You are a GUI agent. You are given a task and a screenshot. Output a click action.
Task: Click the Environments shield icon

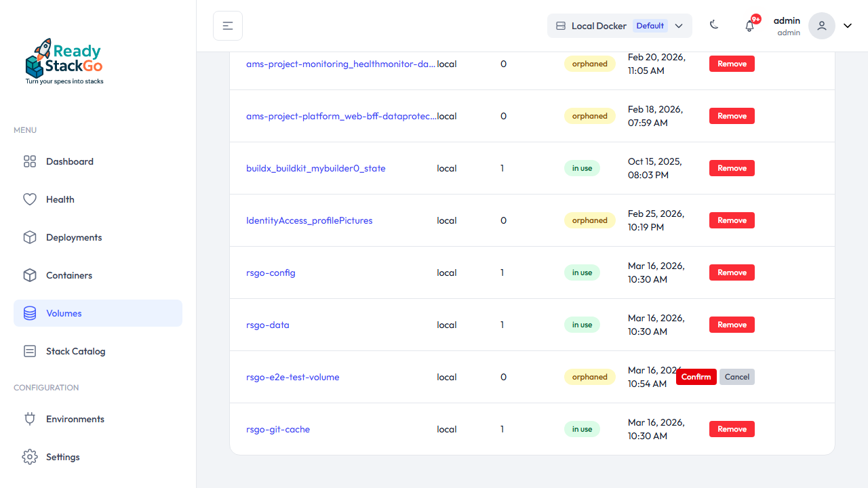coord(30,419)
